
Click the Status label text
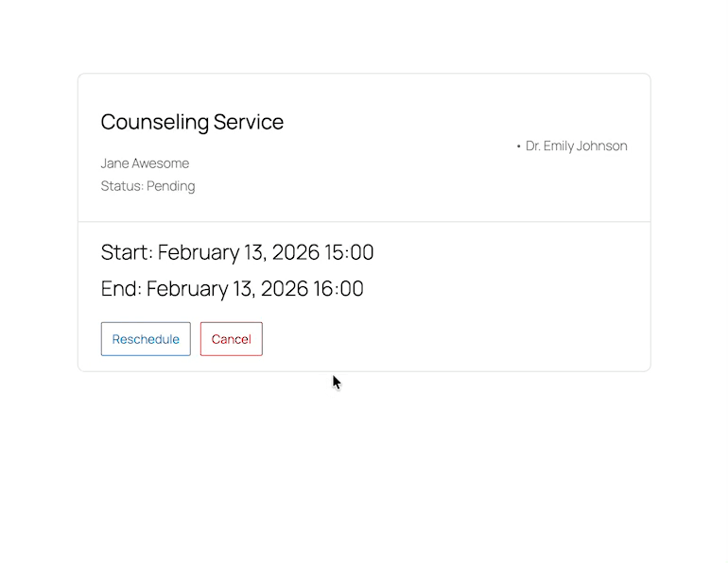121,186
